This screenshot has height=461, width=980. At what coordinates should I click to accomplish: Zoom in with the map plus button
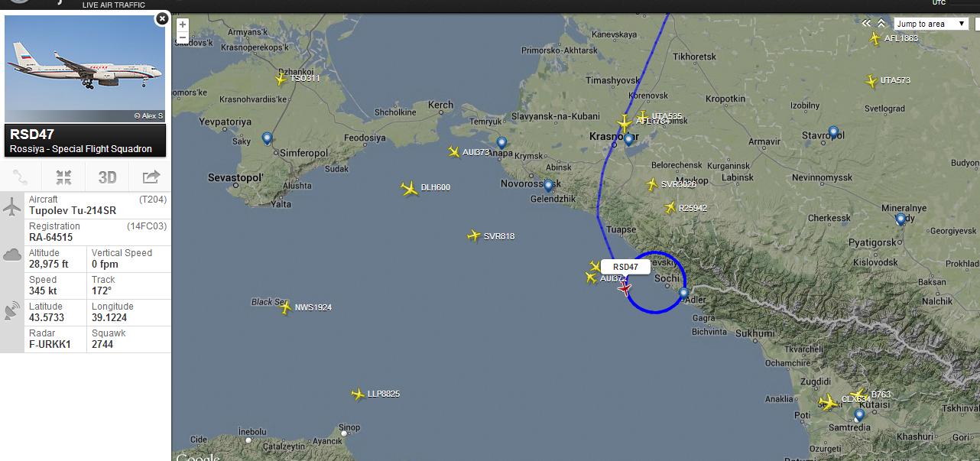(x=183, y=24)
